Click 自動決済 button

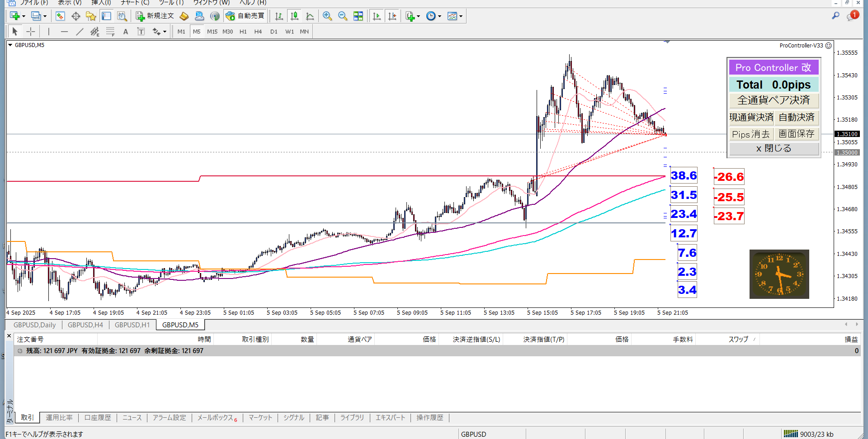(797, 118)
